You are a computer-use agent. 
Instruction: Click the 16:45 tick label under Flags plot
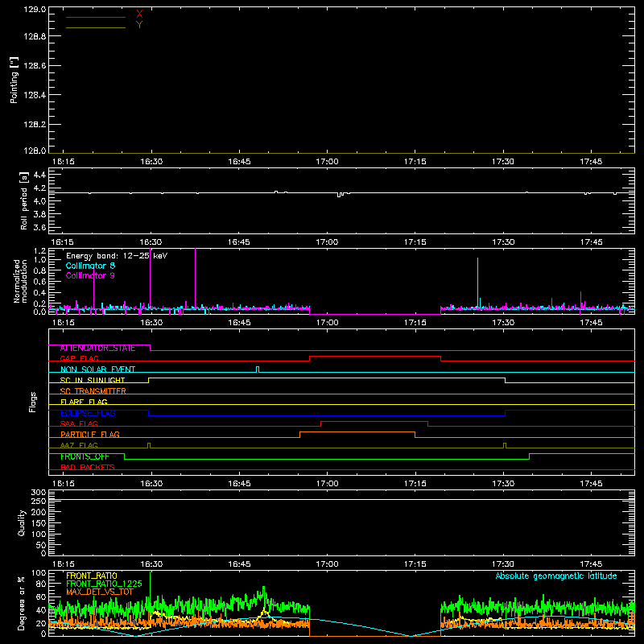(x=239, y=484)
